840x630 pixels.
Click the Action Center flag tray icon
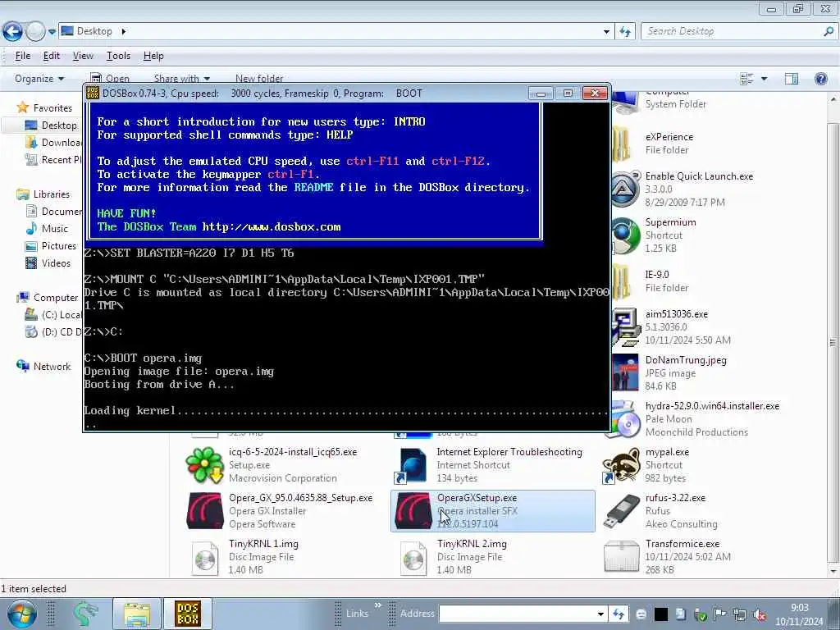tap(719, 614)
